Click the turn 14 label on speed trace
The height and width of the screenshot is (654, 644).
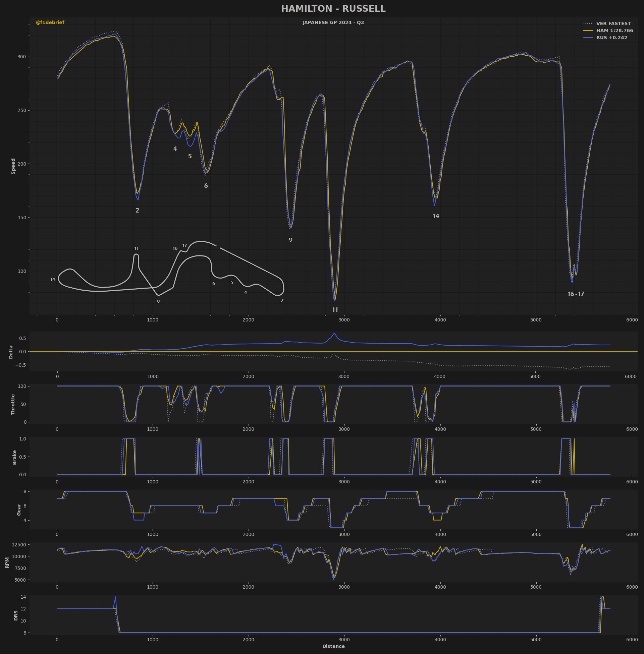(436, 216)
